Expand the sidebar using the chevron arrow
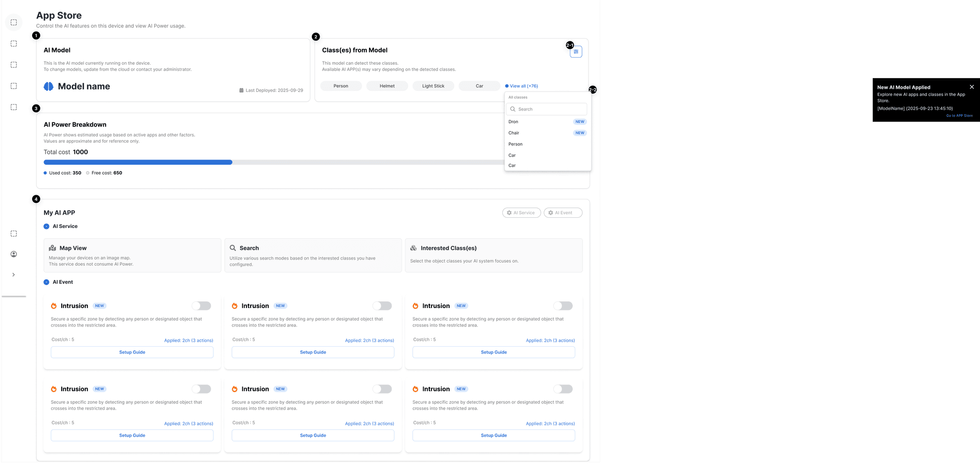980x464 pixels. [x=14, y=275]
